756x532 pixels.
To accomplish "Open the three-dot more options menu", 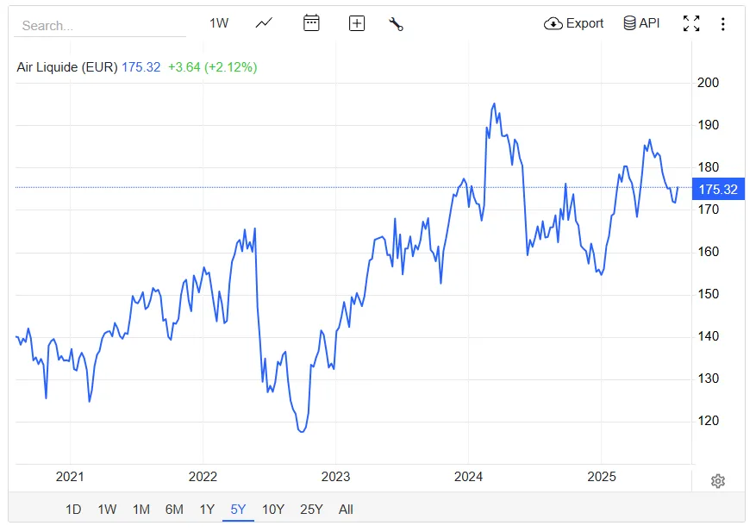I will click(722, 23).
